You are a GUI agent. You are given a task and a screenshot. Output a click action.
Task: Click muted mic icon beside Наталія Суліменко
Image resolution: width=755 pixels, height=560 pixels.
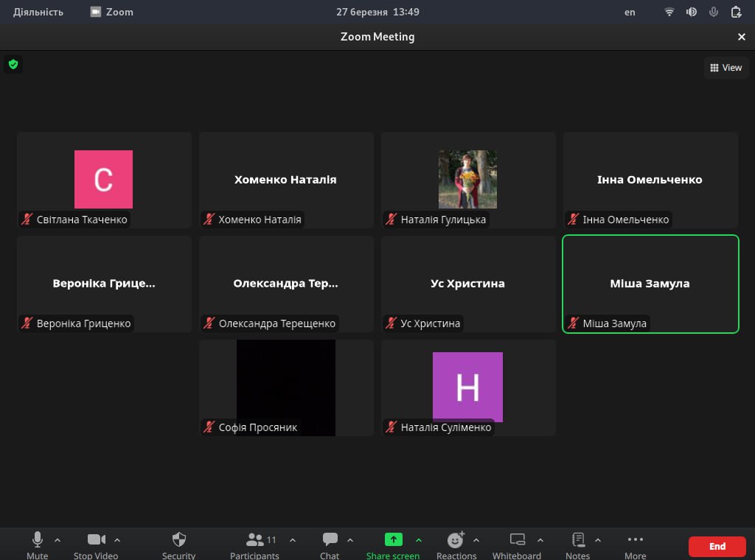click(391, 427)
